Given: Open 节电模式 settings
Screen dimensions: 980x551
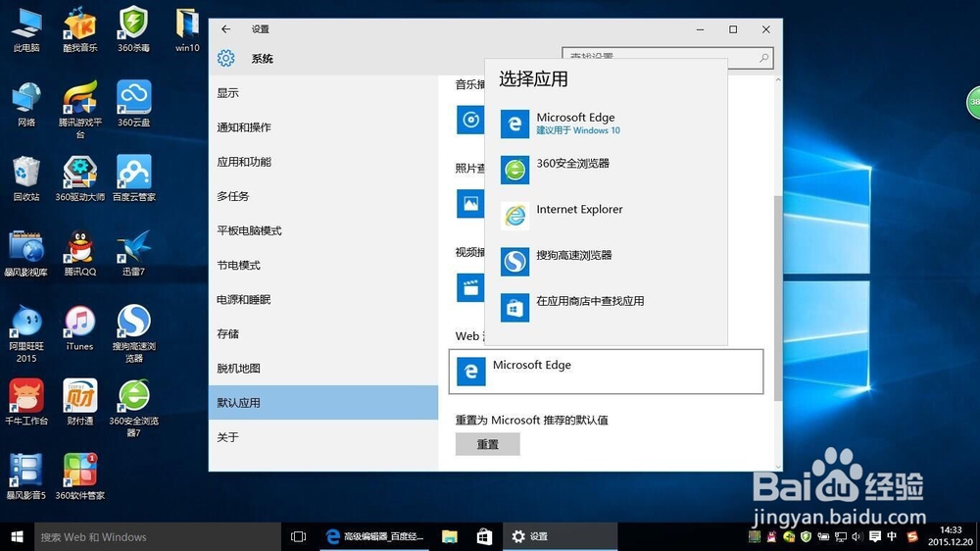Looking at the screenshot, I should tap(323, 265).
